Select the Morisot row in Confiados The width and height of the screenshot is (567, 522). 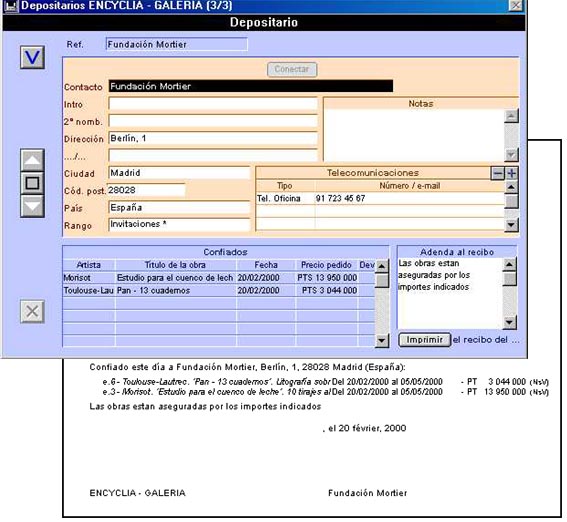[x=219, y=278]
